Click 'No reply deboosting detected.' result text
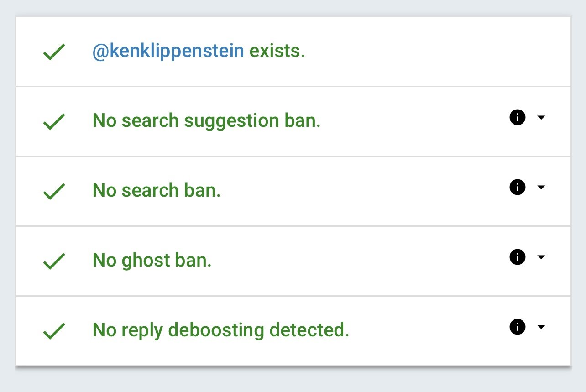The width and height of the screenshot is (586, 392). (x=221, y=330)
